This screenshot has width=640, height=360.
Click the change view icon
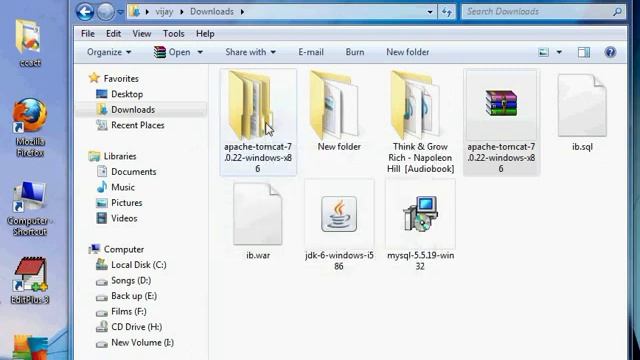[x=543, y=52]
